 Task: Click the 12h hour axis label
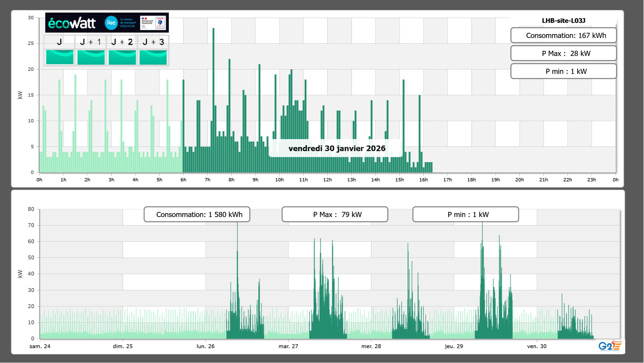click(x=327, y=180)
